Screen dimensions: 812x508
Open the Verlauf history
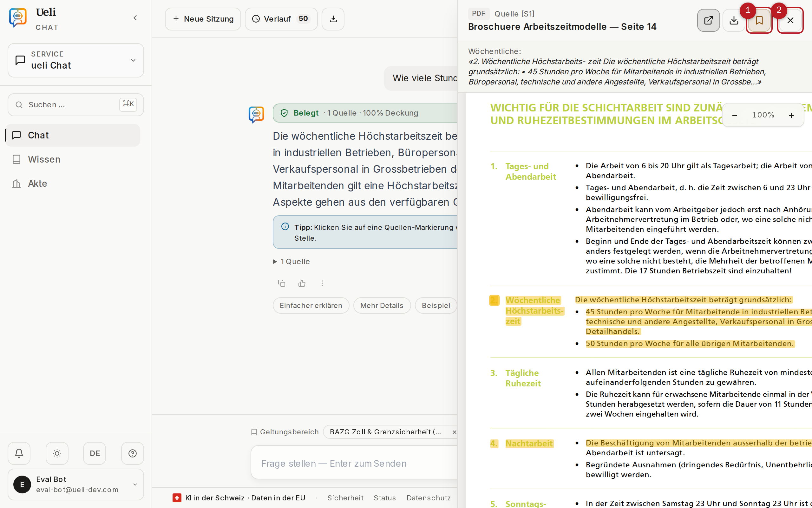[x=281, y=19]
